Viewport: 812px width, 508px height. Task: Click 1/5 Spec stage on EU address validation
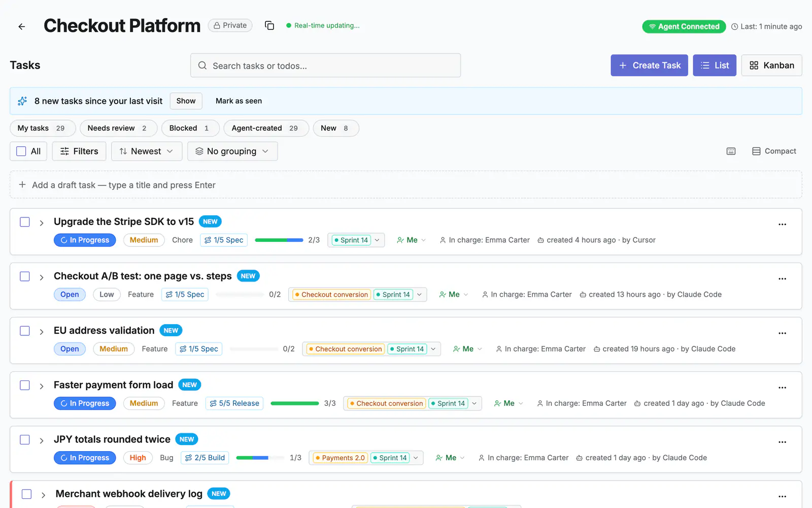198,349
